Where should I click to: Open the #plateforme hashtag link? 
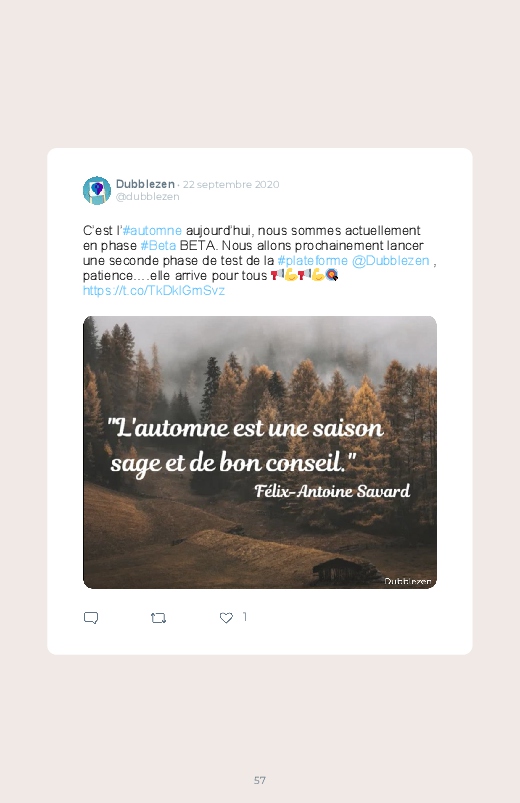pos(313,260)
